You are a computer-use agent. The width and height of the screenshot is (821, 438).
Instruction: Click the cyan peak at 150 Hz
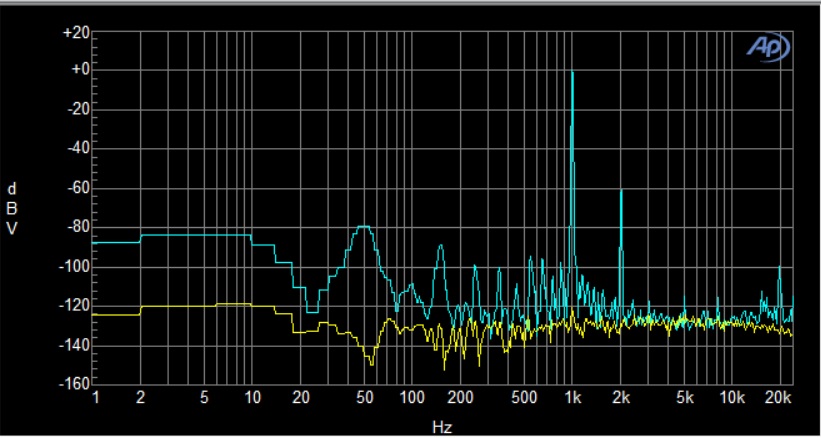pyautogui.click(x=441, y=245)
